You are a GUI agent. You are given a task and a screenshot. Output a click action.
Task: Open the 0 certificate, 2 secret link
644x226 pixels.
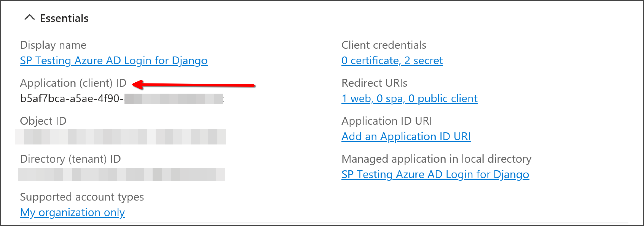[392, 60]
